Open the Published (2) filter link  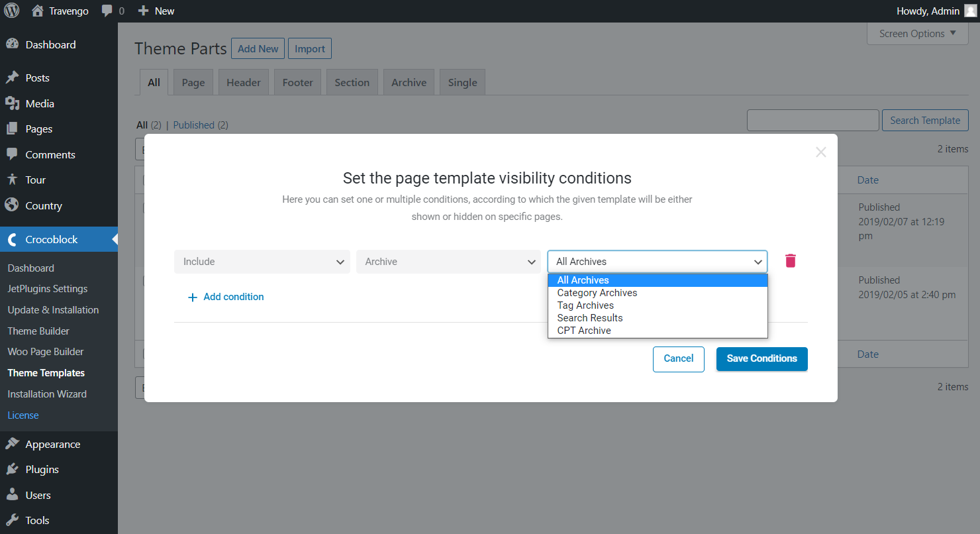coord(201,125)
